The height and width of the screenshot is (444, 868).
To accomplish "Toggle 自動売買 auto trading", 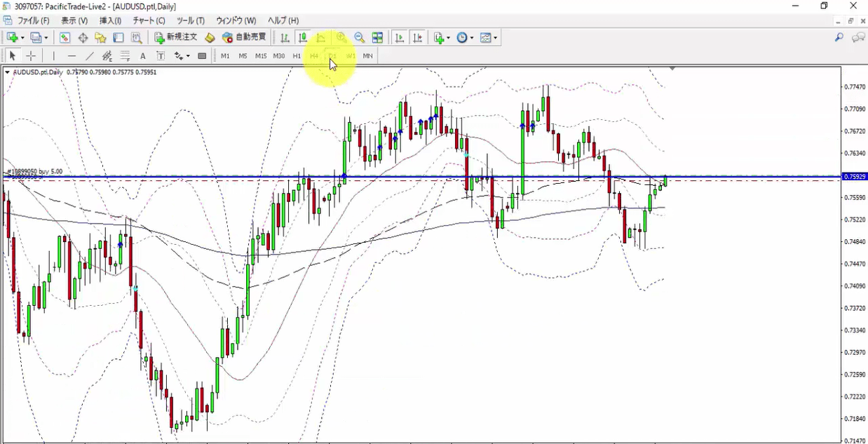I will pos(244,37).
